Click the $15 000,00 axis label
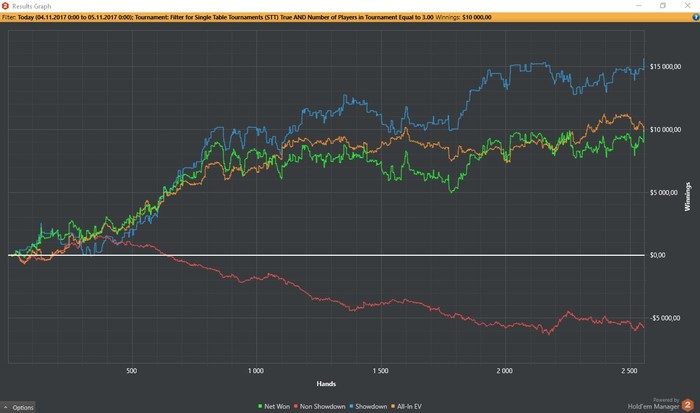Screen dimensions: 700x413 point(665,67)
